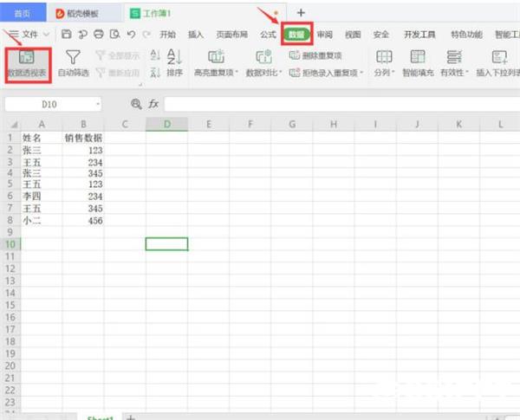
Task: Select column A header
Action: (x=42, y=124)
